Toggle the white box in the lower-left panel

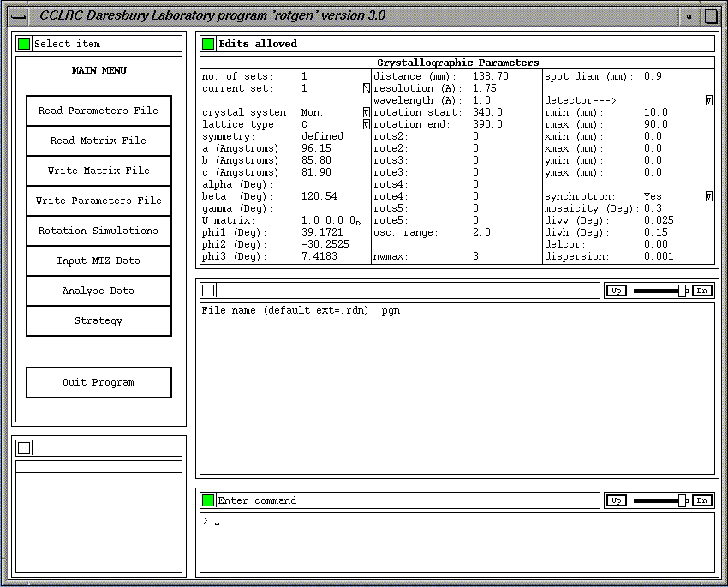(24, 447)
